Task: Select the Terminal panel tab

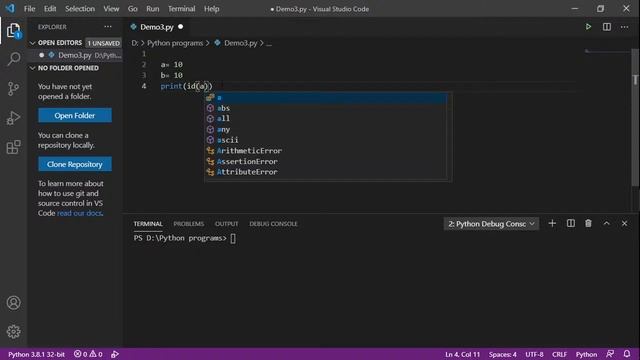Action: [x=148, y=224]
